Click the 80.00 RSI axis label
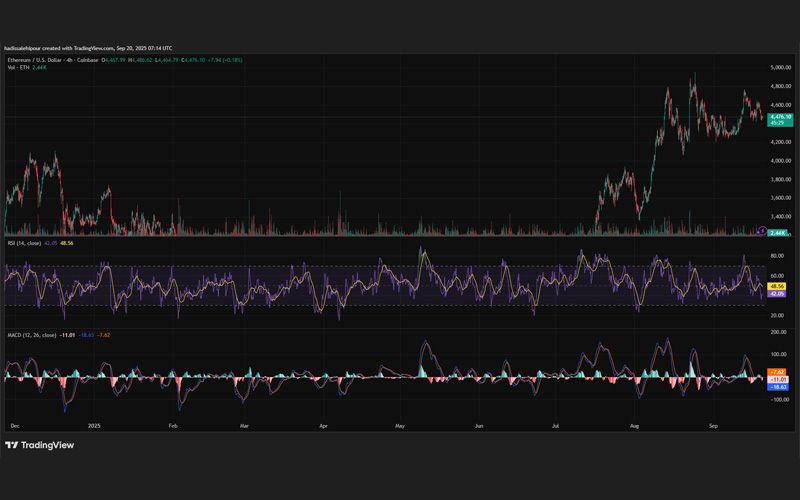Image resolution: width=800 pixels, height=500 pixels. click(x=777, y=256)
